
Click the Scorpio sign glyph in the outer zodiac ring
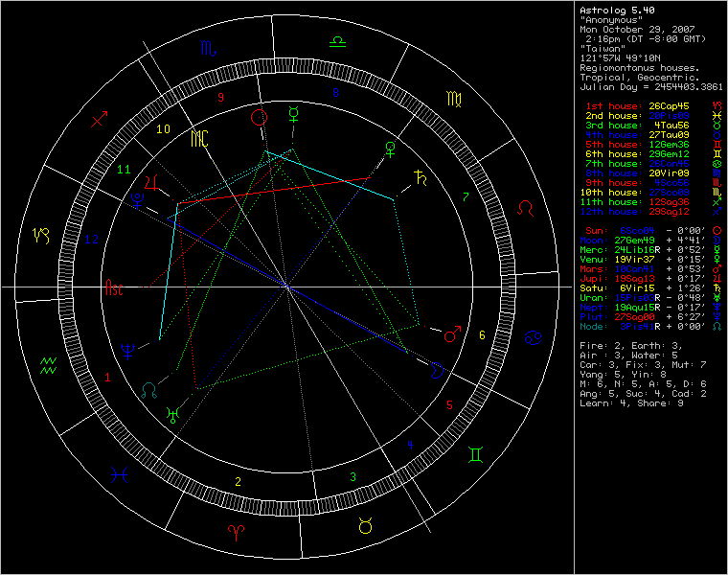tap(208, 48)
